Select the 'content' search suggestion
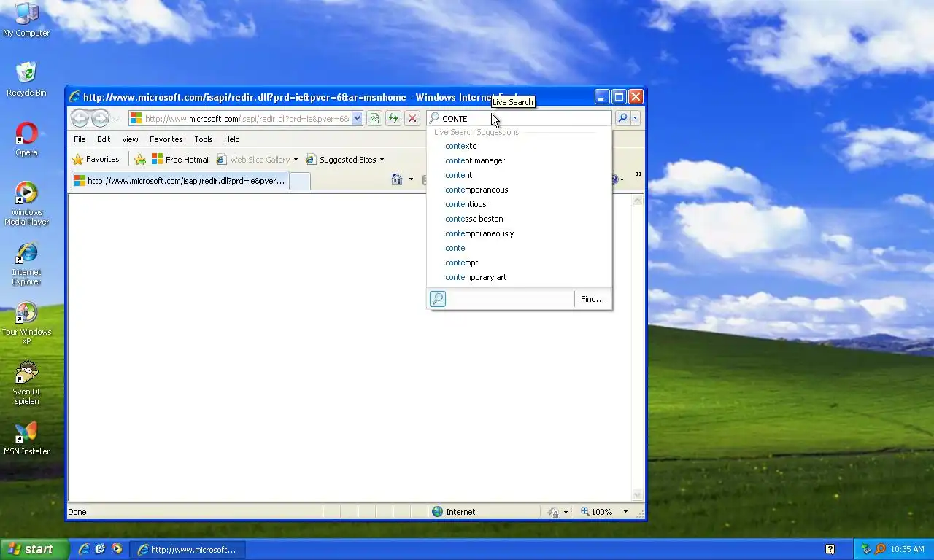934x560 pixels. (x=520, y=175)
